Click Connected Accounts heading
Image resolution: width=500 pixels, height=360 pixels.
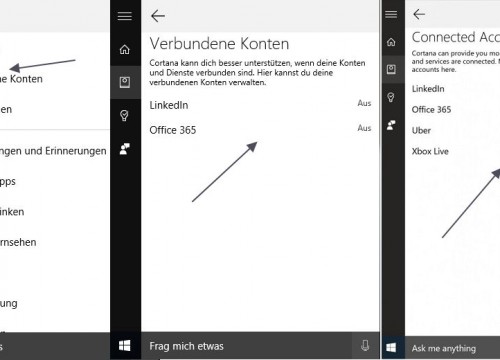[456, 37]
